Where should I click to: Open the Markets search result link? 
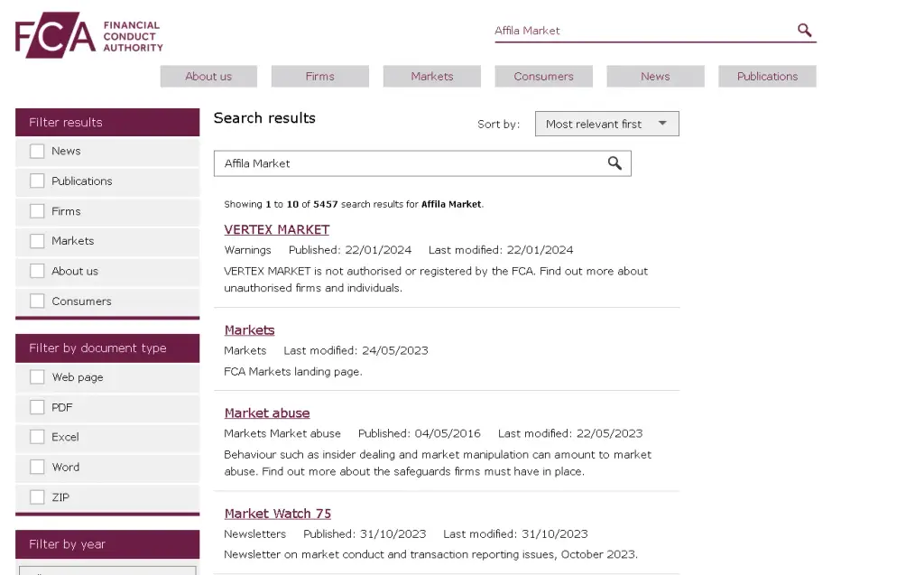[249, 330]
